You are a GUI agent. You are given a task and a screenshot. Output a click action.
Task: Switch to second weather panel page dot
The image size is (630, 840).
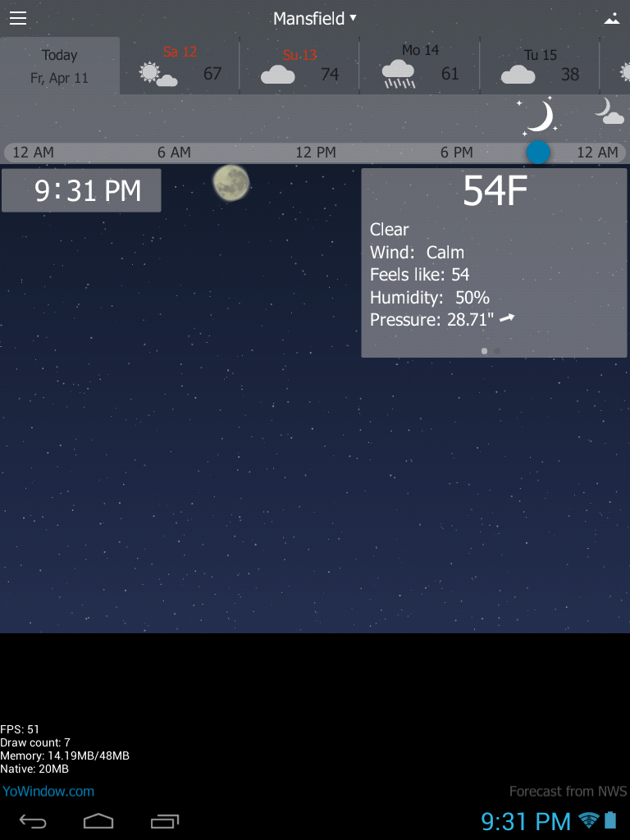tap(497, 351)
